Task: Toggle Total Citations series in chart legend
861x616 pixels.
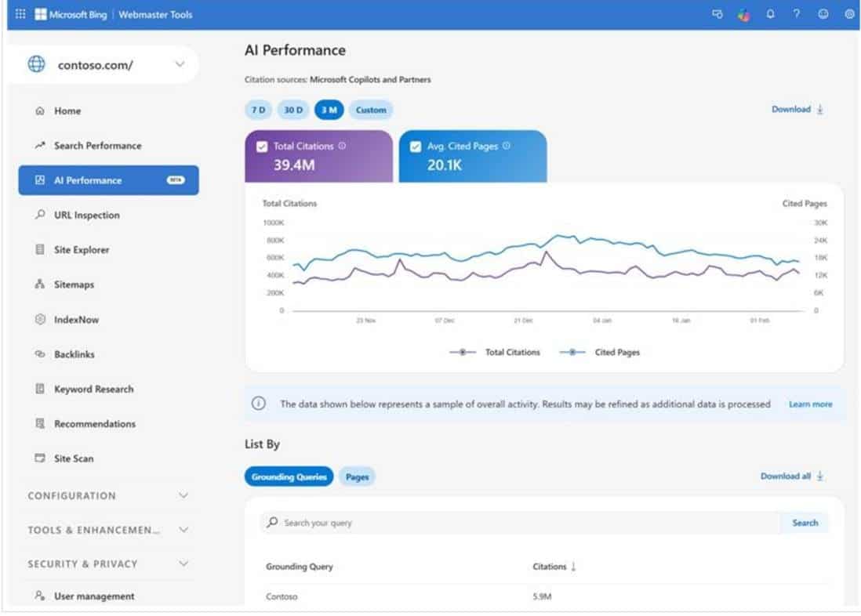Action: point(495,352)
